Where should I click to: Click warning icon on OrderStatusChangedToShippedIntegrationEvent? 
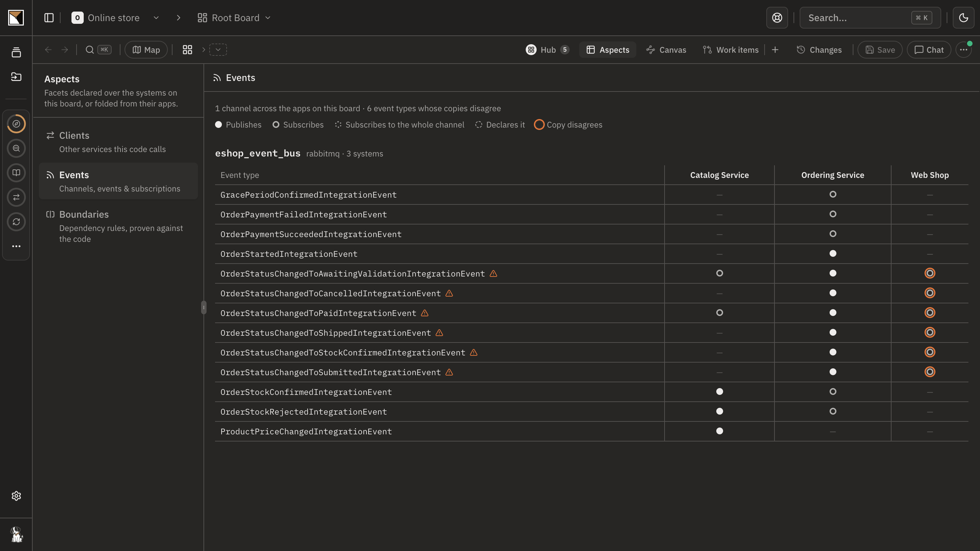tap(439, 333)
